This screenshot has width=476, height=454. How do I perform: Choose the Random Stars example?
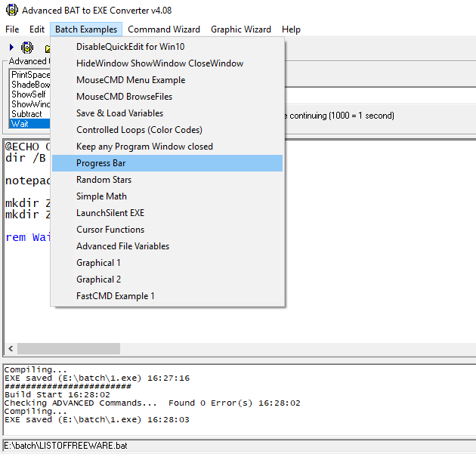[x=167, y=180]
